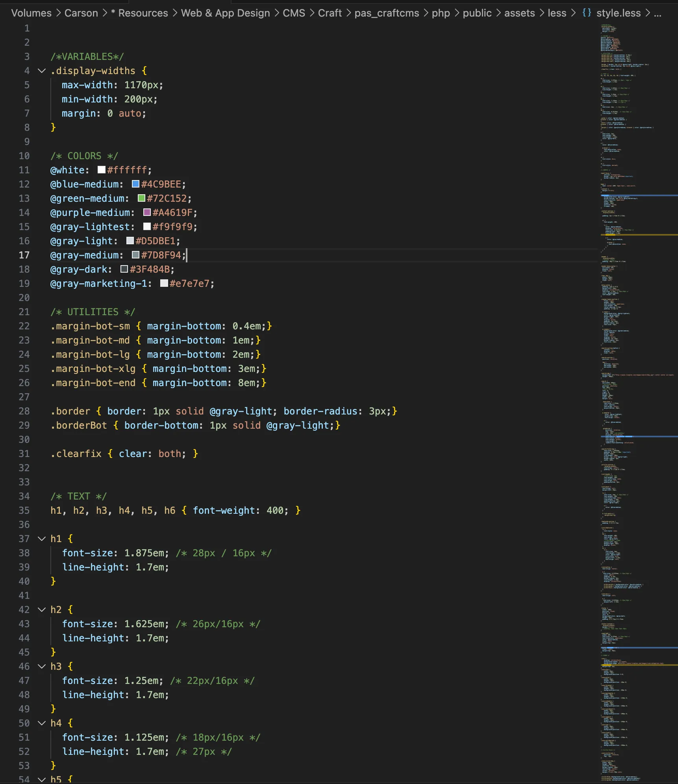Open the "assets" breadcrumb dropdown

pyautogui.click(x=519, y=13)
